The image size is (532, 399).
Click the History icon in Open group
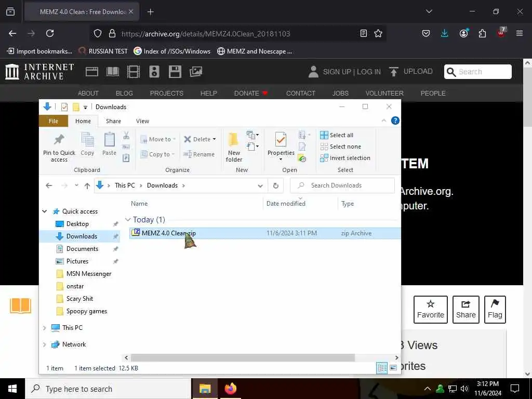[302, 158]
